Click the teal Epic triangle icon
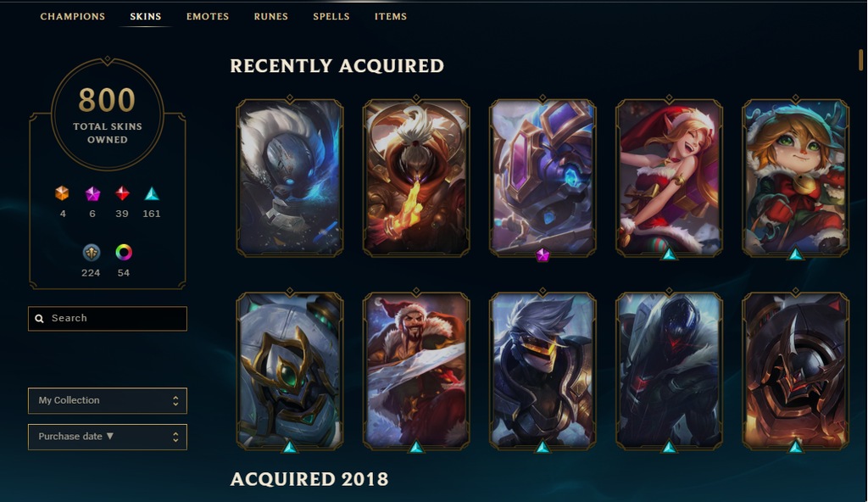 click(x=152, y=193)
